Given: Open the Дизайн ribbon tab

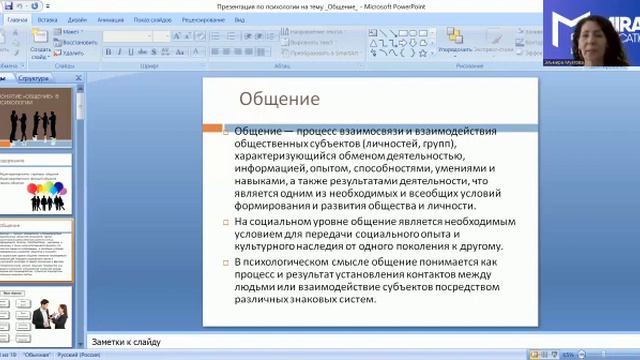Looking at the screenshot, I should click(77, 20).
